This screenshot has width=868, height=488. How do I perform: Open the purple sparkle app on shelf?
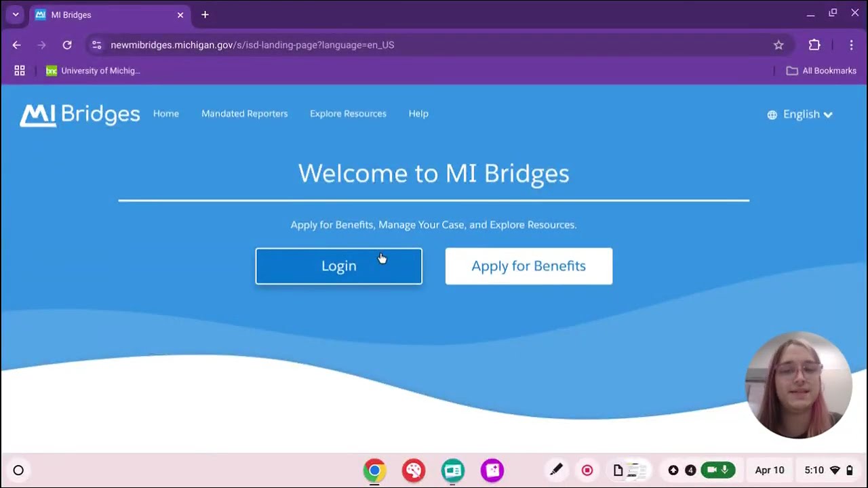[x=492, y=470]
